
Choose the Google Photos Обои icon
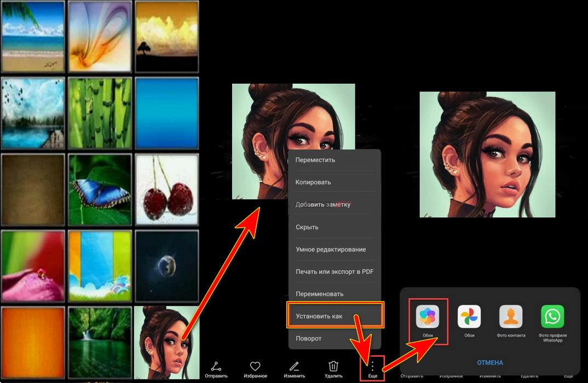coord(469,316)
